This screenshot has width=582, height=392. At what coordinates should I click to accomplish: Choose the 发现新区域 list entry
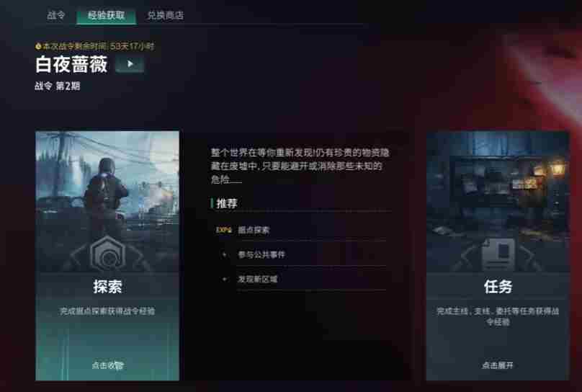point(300,279)
